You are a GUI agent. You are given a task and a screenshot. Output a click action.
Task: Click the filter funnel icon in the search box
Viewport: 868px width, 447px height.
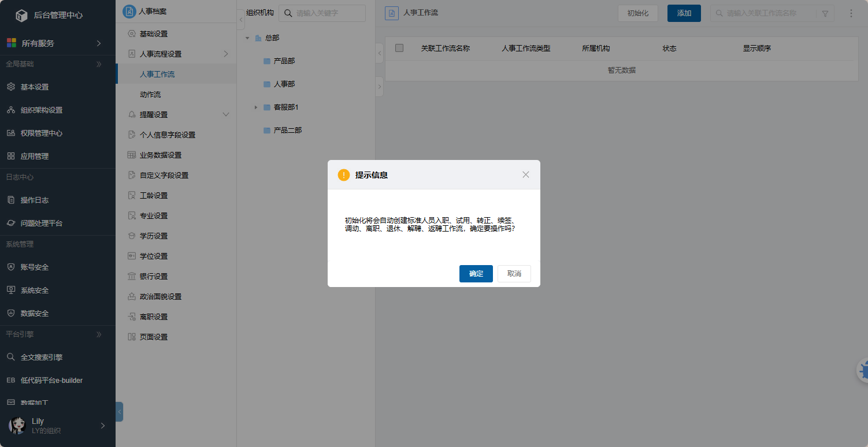pos(825,13)
